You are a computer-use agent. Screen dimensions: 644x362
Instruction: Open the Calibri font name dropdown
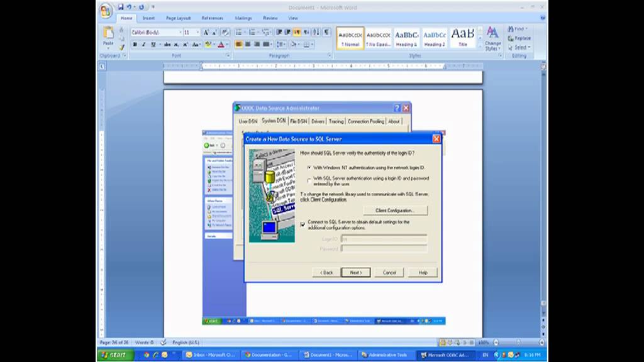coord(180,33)
